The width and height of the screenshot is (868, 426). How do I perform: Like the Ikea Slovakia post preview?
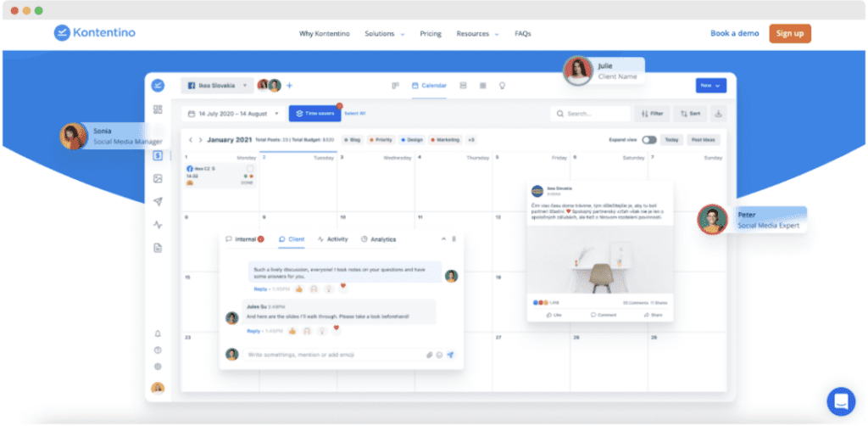[554, 315]
